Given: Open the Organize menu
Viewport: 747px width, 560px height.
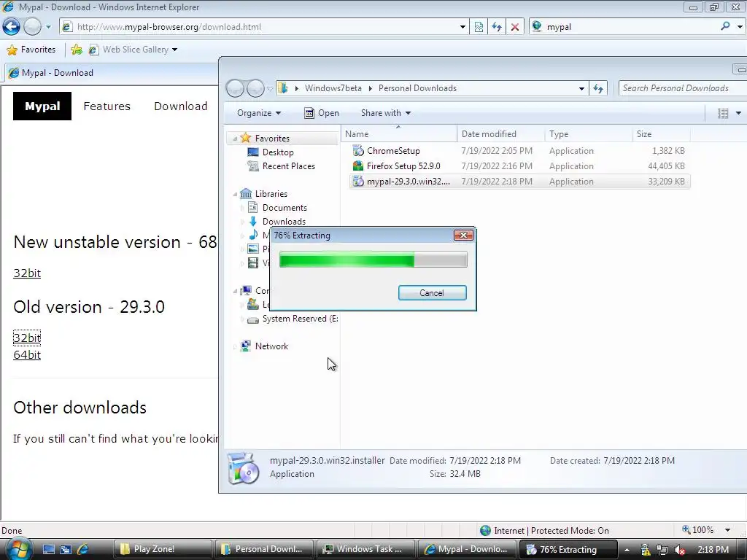Looking at the screenshot, I should click(x=259, y=113).
